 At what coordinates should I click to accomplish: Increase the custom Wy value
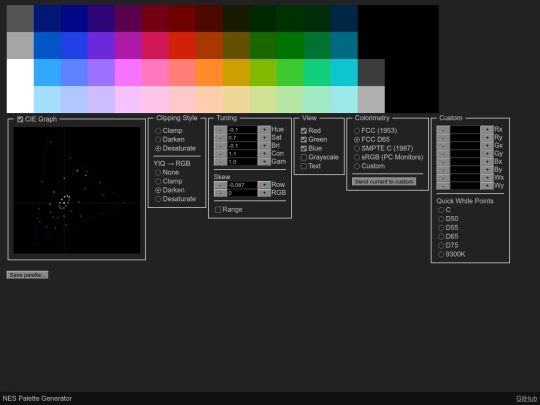pyautogui.click(x=487, y=186)
